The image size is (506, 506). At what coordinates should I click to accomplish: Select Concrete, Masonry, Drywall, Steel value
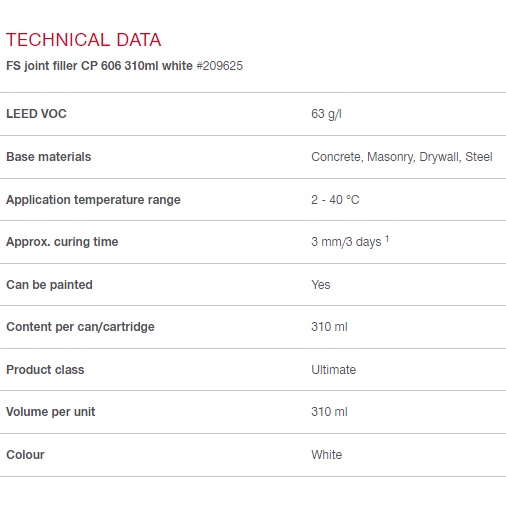[x=402, y=157]
